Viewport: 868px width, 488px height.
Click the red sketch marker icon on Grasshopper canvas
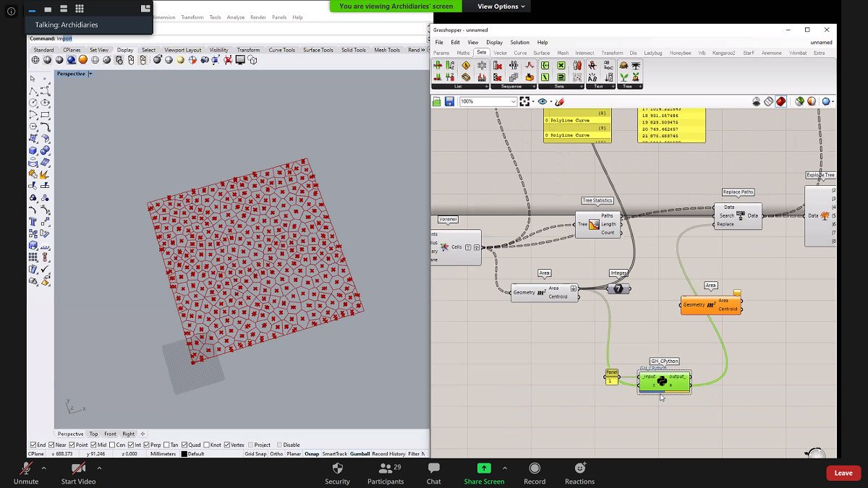coord(558,101)
